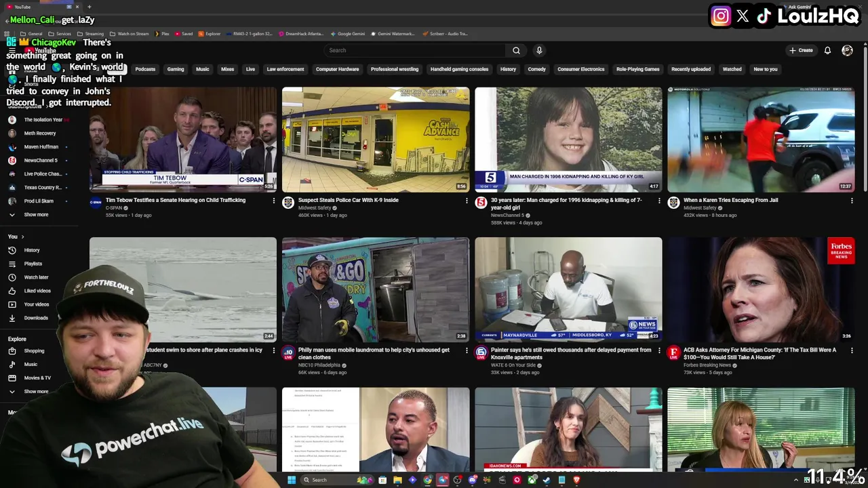Viewport: 868px width, 488px height.
Task: Open the Windows Start menu
Action: click(292, 480)
